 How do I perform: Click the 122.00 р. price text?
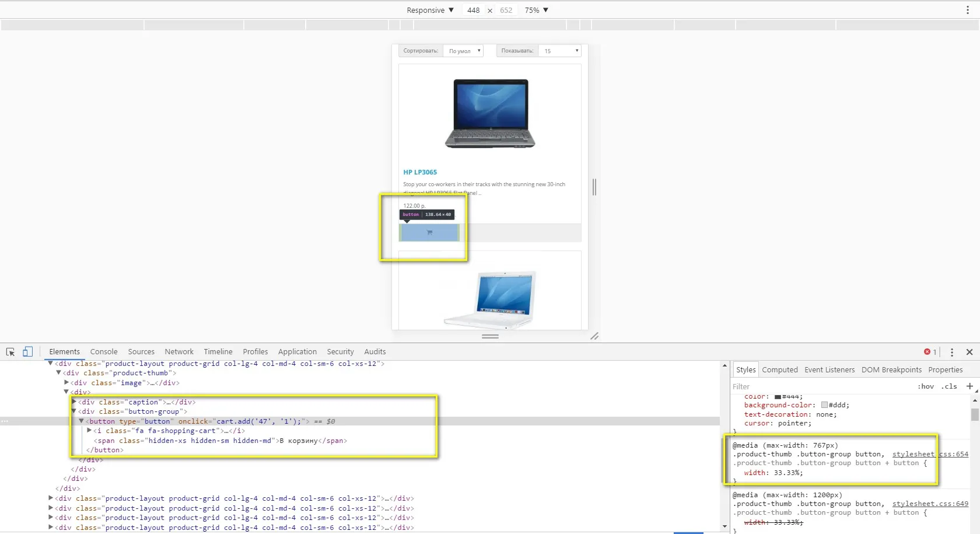[x=414, y=205]
